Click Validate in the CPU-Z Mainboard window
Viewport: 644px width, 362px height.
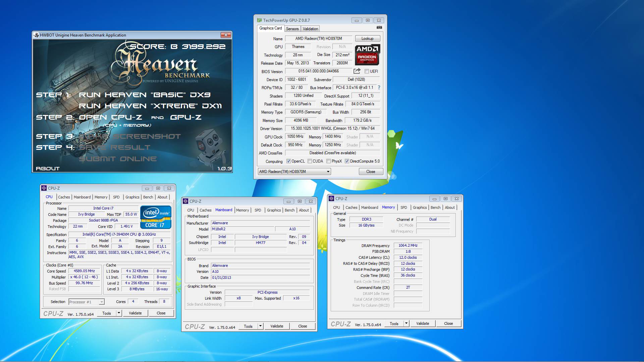(x=277, y=326)
